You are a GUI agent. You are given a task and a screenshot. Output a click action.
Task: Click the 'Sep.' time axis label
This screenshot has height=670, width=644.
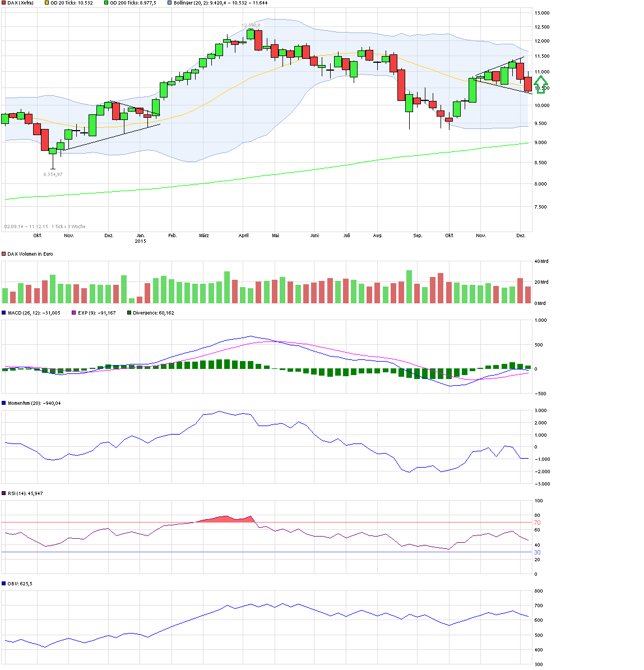click(x=418, y=235)
